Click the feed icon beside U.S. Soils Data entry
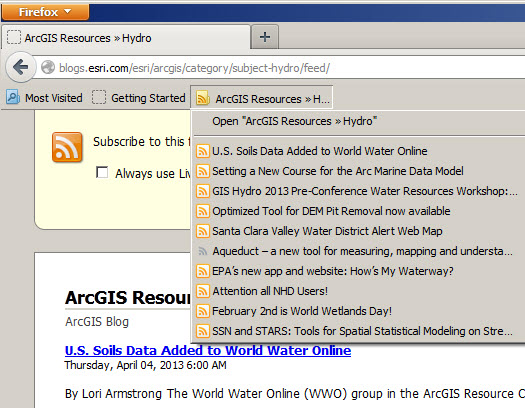The height and width of the screenshot is (408, 525). [x=203, y=151]
